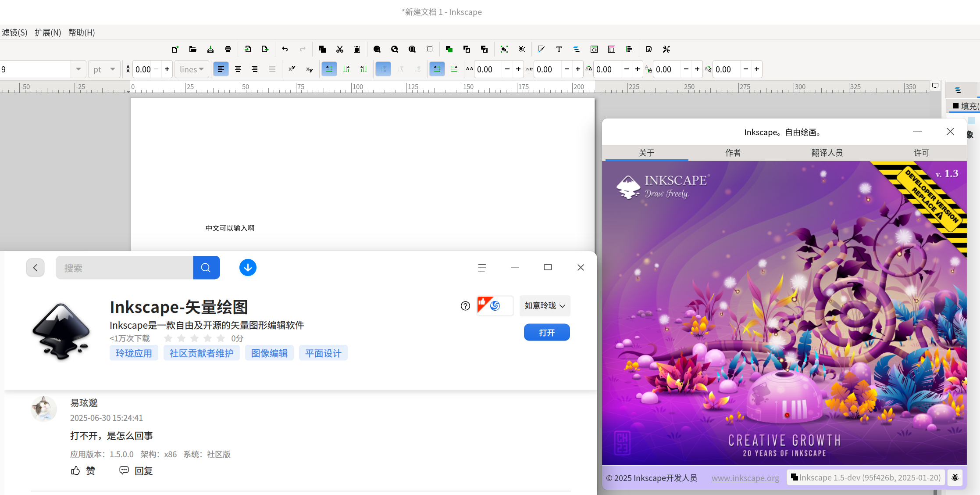Toggle center text alignment
This screenshot has width=980, height=495.
238,69
